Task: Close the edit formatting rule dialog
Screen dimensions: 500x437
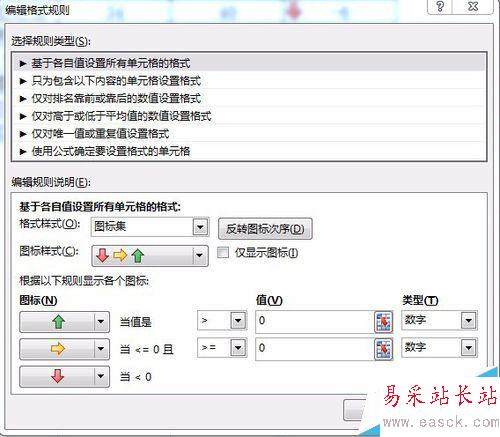Action: [x=473, y=6]
